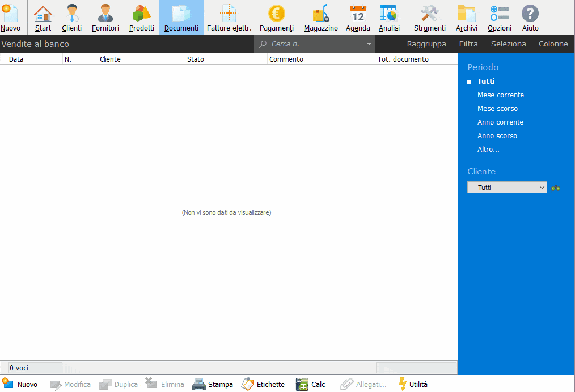Click the 0 voci status text
575x392 pixels.
click(x=19, y=368)
